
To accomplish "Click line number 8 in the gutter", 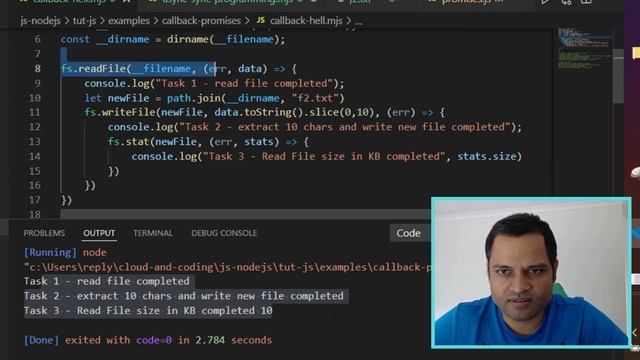I will 37,69.
